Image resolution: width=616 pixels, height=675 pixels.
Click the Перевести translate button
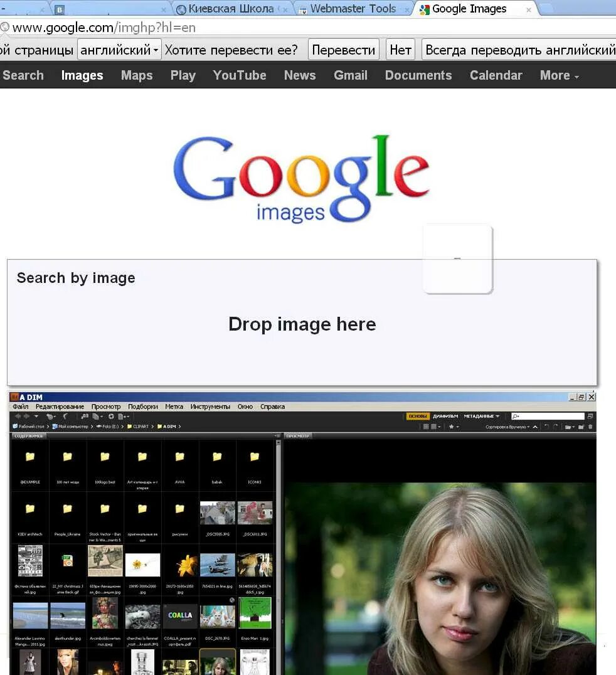344,50
